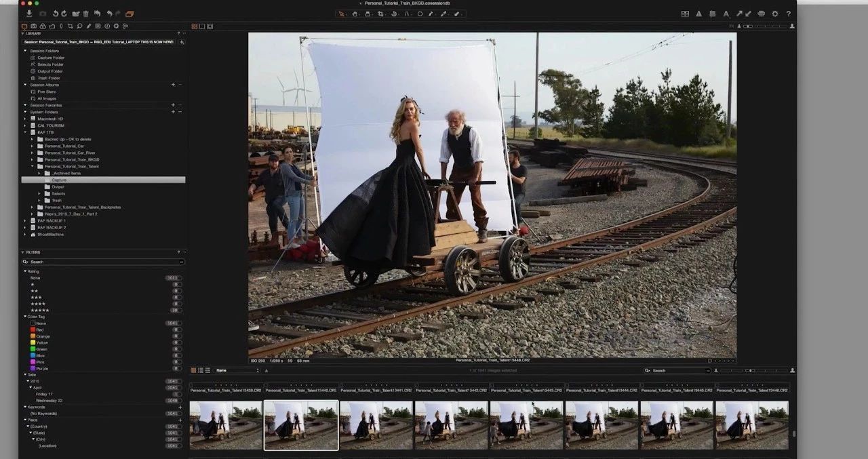Open the browser sort-by Name dropdown
The height and width of the screenshot is (459, 868).
[238, 370]
